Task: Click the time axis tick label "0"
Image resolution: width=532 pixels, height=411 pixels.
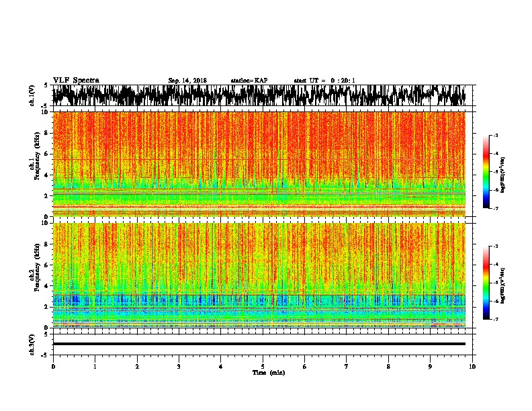Action: 53,367
